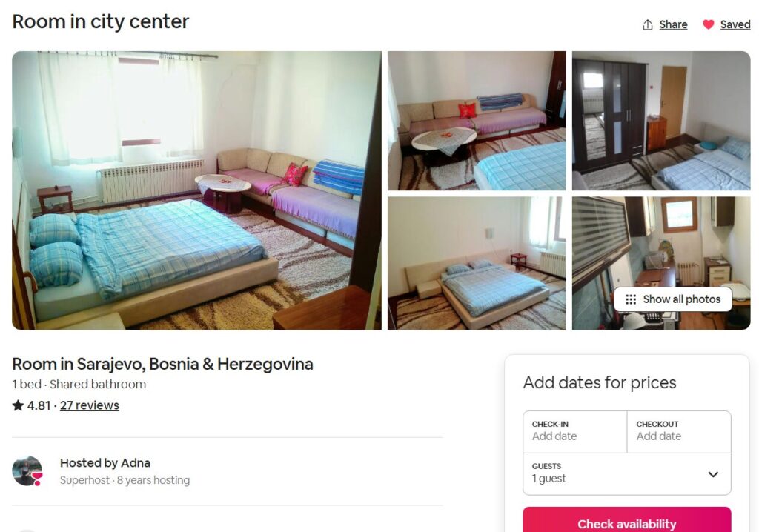Open the main bedroom photo
The width and height of the screenshot is (759, 532).
click(196, 190)
